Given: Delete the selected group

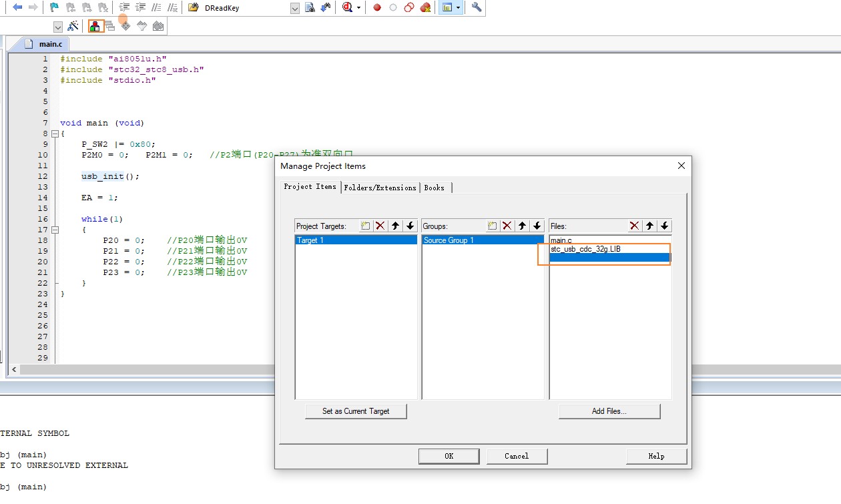Looking at the screenshot, I should click(x=507, y=226).
